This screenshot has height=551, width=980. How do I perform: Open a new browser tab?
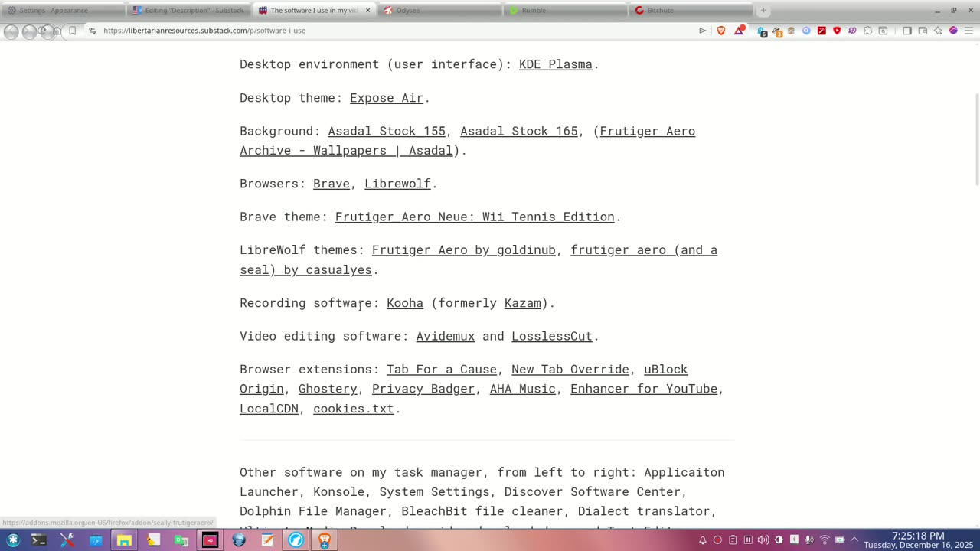(763, 11)
